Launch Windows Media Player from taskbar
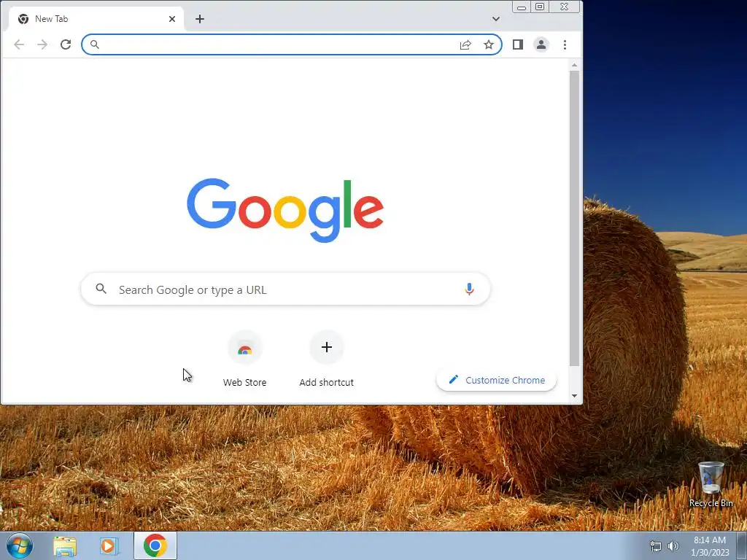 [x=109, y=546]
